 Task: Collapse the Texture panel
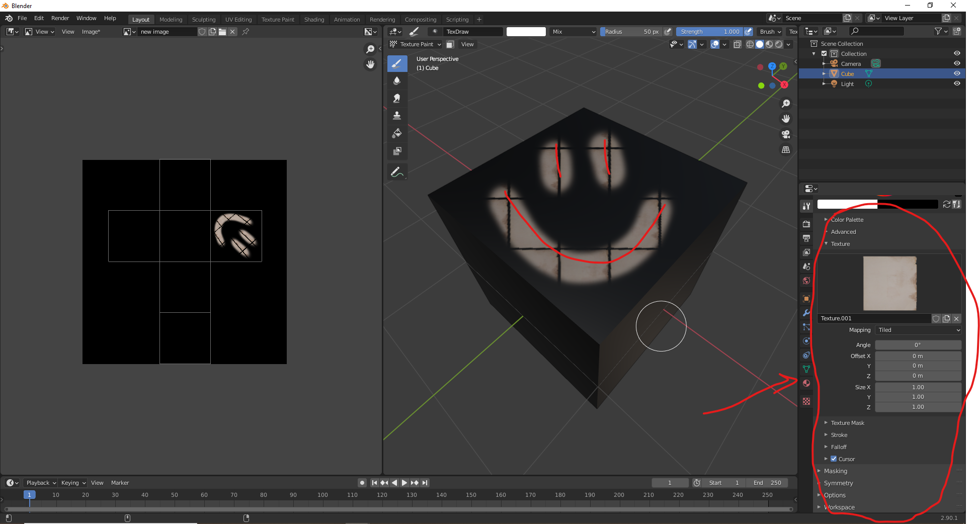coord(840,244)
